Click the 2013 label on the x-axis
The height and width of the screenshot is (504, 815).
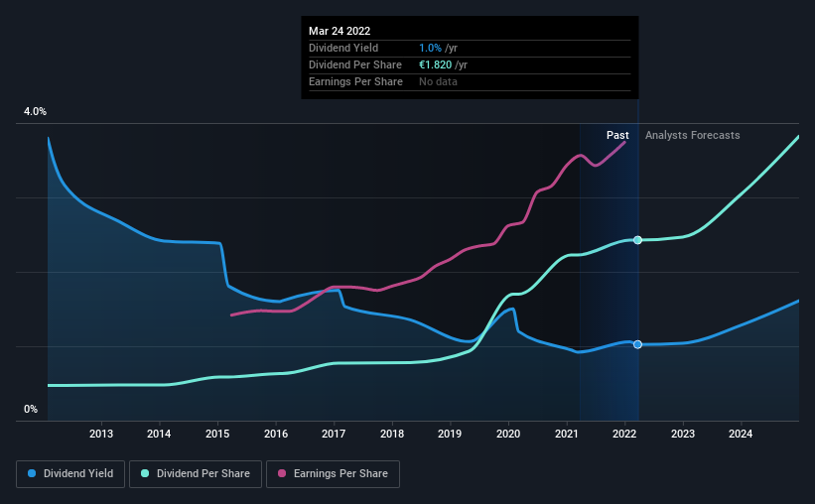[101, 434]
